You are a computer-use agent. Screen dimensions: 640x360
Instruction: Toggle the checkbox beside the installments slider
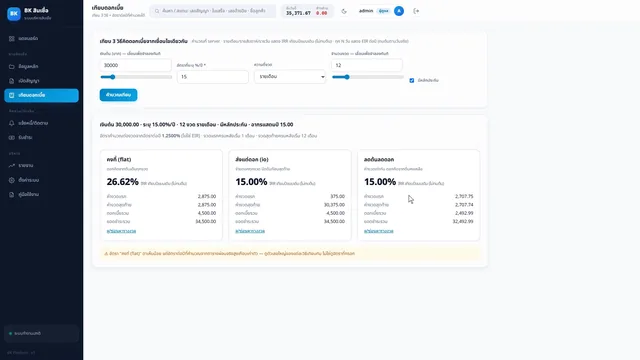(x=411, y=80)
